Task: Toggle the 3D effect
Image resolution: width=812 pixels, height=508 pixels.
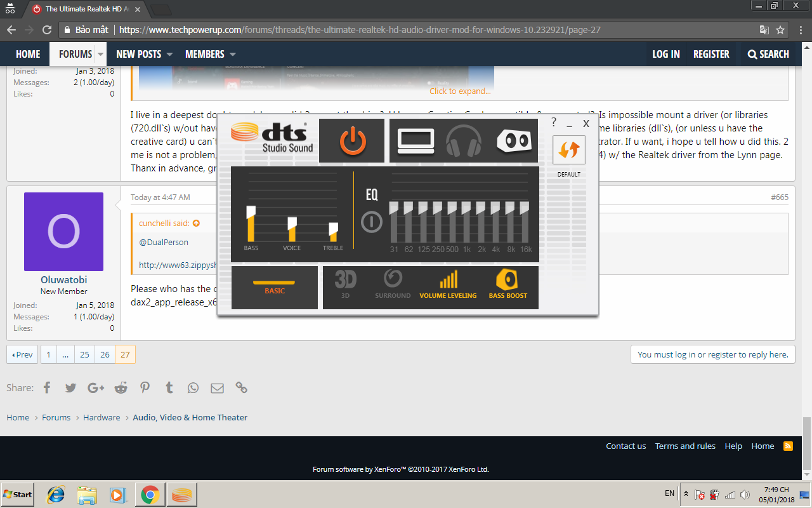Action: tap(346, 284)
